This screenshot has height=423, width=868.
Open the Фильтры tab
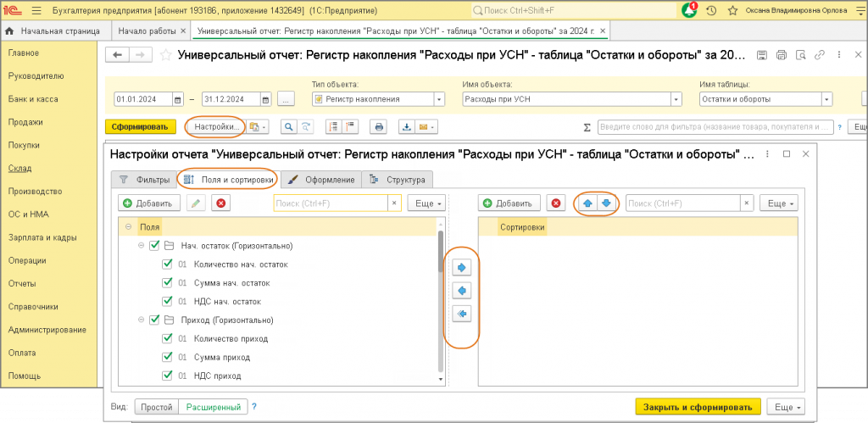(144, 180)
